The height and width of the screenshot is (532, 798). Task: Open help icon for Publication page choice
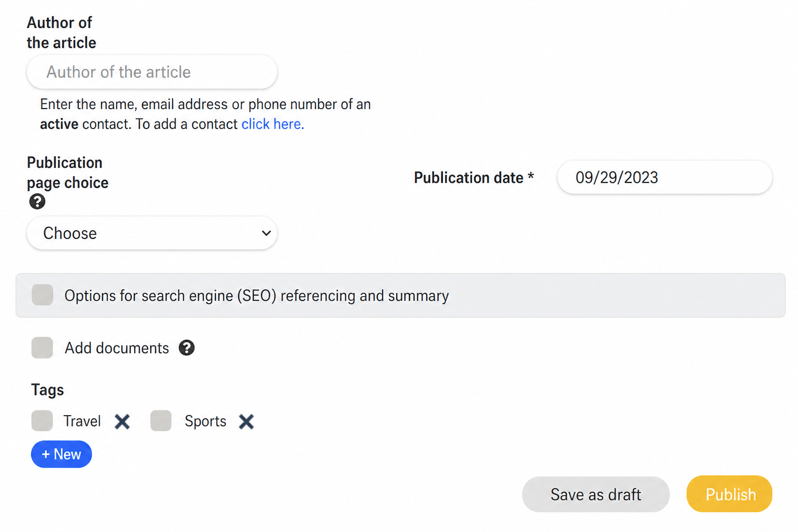37,202
